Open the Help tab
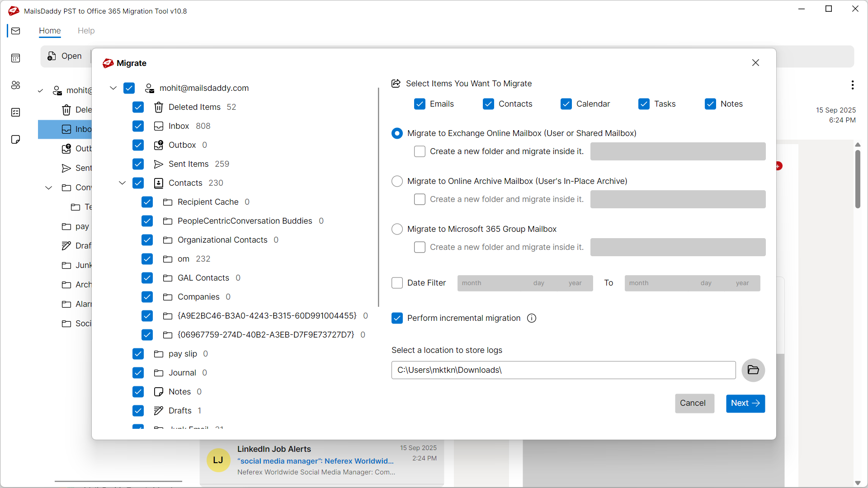The image size is (868, 488). [x=86, y=31]
